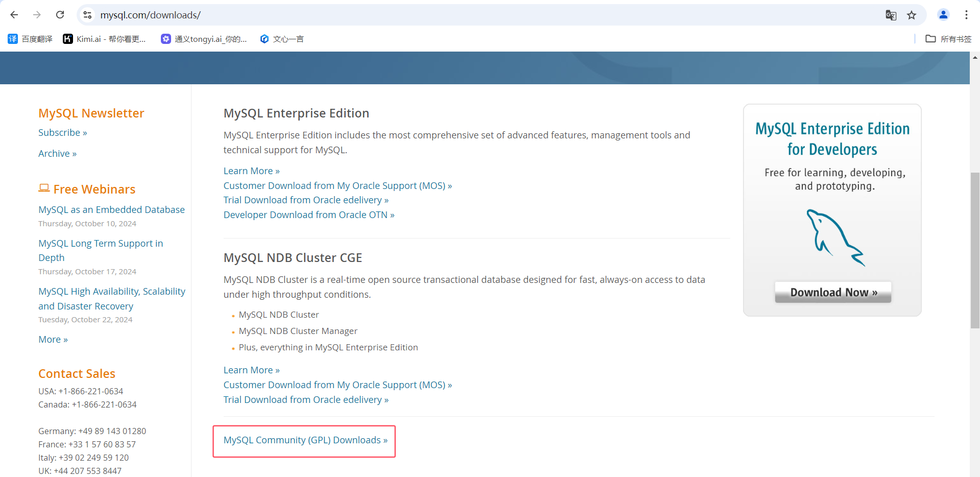The width and height of the screenshot is (980, 477).
Task: Open the 文心一言 bookmark
Action: pos(282,39)
